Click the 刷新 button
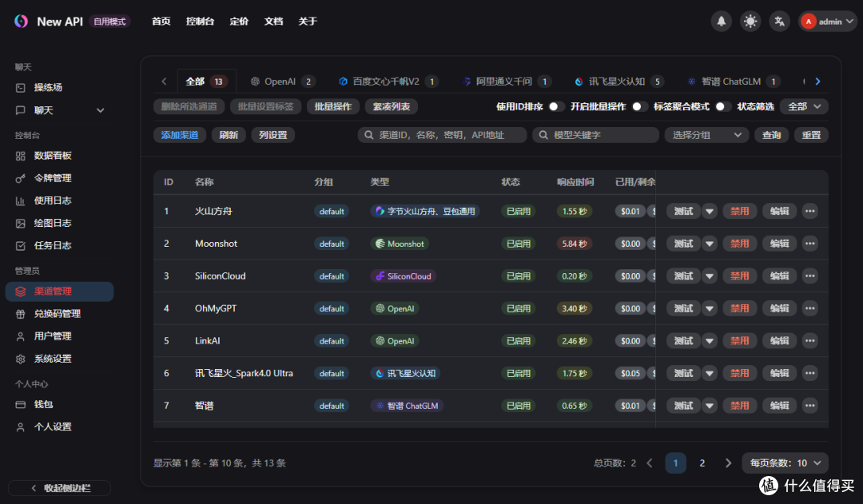This screenshot has width=863, height=504. point(229,135)
